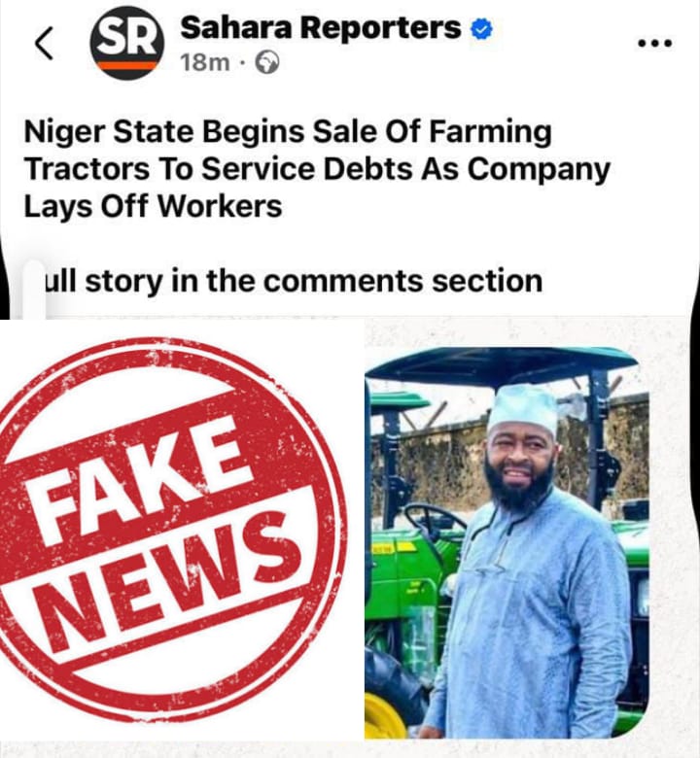The height and width of the screenshot is (758, 700).
Task: Tap the 'story in the comments section' line
Action: pos(313,281)
